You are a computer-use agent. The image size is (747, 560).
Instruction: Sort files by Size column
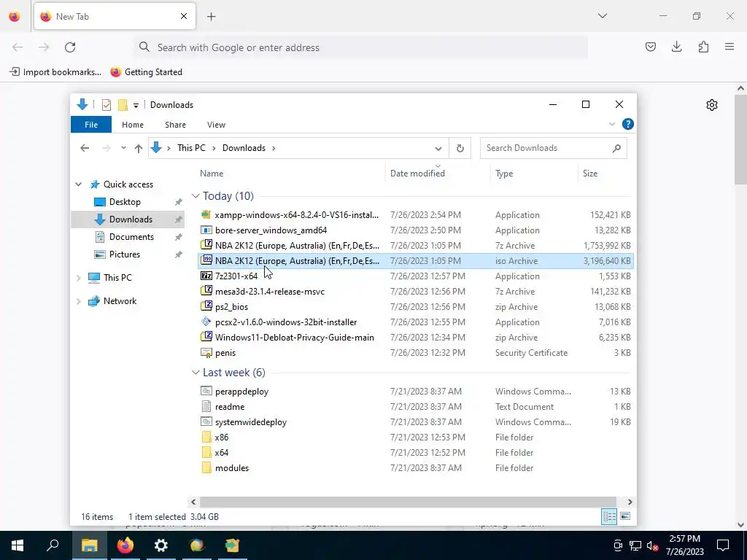click(606, 174)
